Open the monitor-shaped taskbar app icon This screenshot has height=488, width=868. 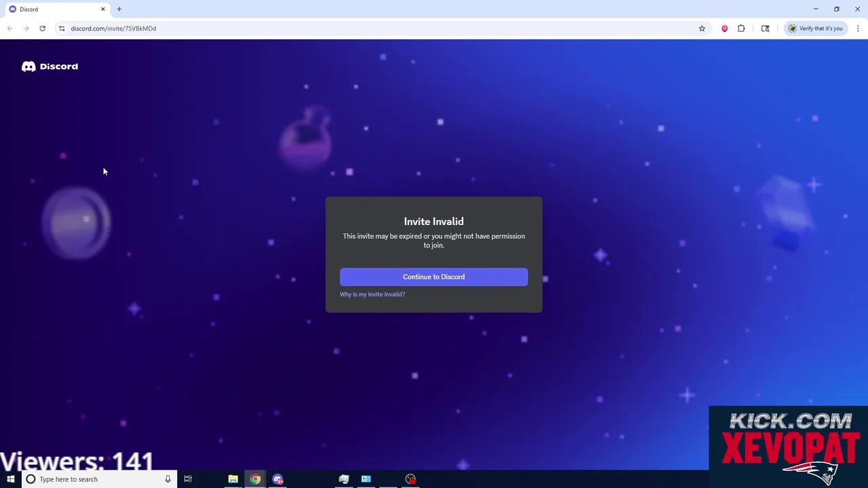(x=344, y=479)
